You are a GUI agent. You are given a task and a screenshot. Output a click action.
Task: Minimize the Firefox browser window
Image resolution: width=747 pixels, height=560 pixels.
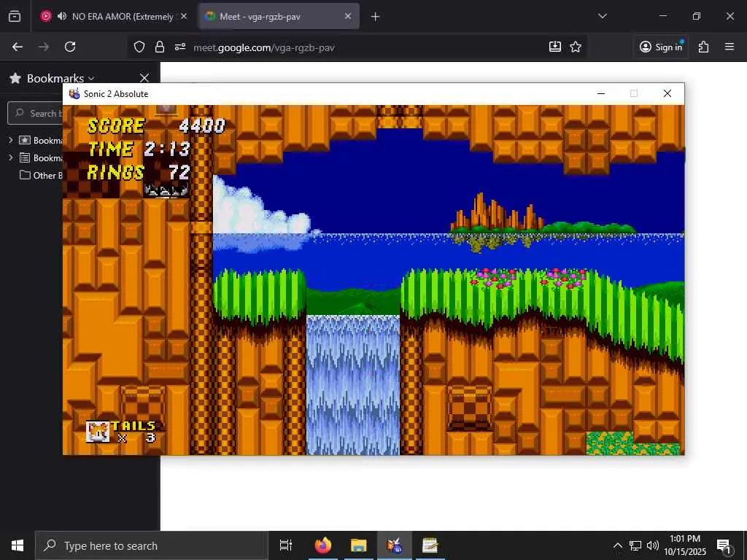pyautogui.click(x=662, y=16)
